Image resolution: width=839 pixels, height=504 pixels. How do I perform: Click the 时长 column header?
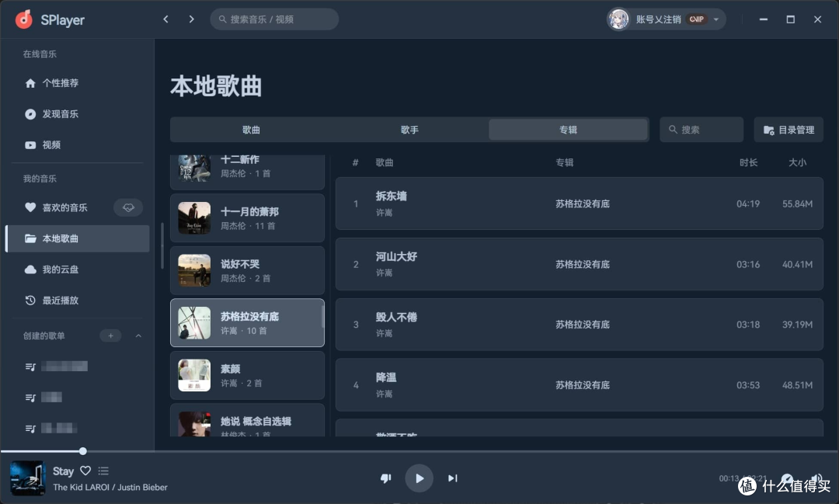[748, 162]
